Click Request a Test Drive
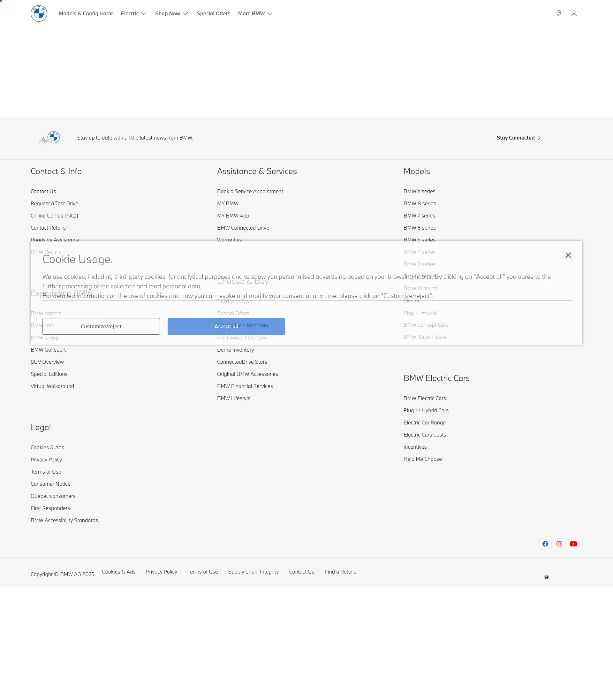 coord(54,203)
